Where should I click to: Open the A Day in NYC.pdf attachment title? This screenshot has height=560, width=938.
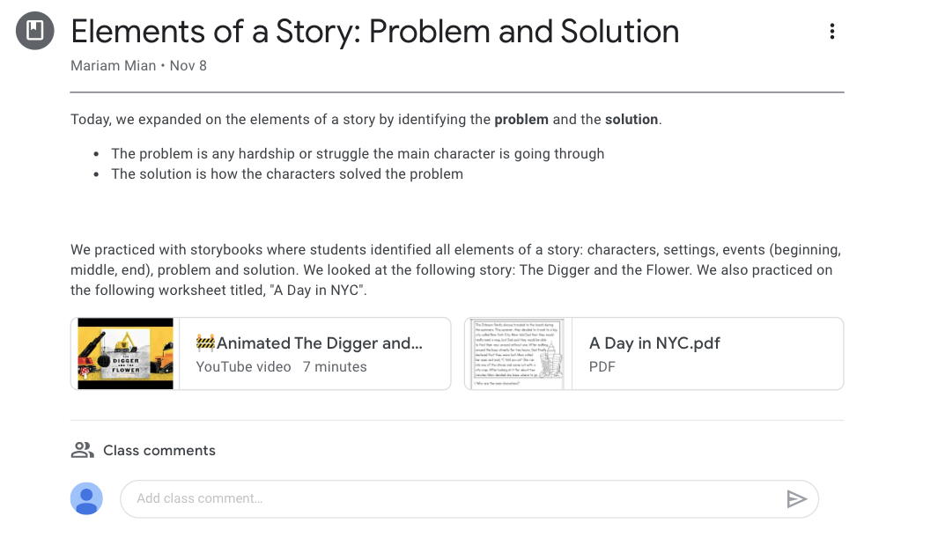point(654,343)
